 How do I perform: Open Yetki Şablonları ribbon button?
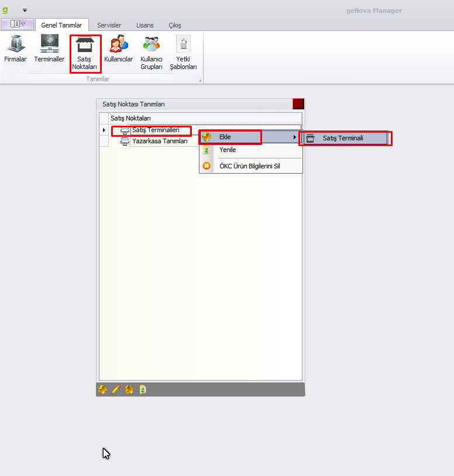(x=183, y=53)
